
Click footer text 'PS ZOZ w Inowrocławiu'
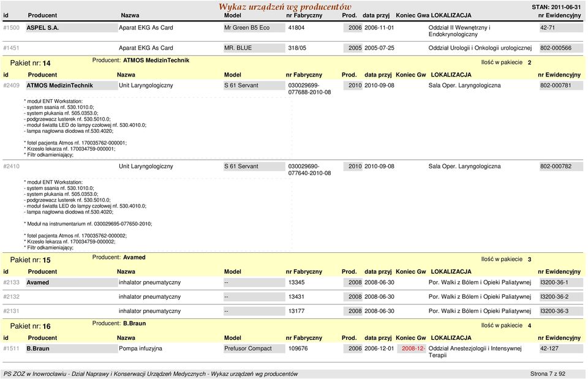(x=35, y=373)
